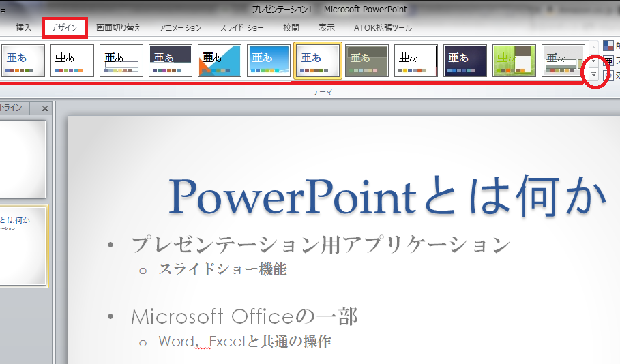Select the fully dark navy theme thumbnail
This screenshot has width=620, height=364.
465,61
